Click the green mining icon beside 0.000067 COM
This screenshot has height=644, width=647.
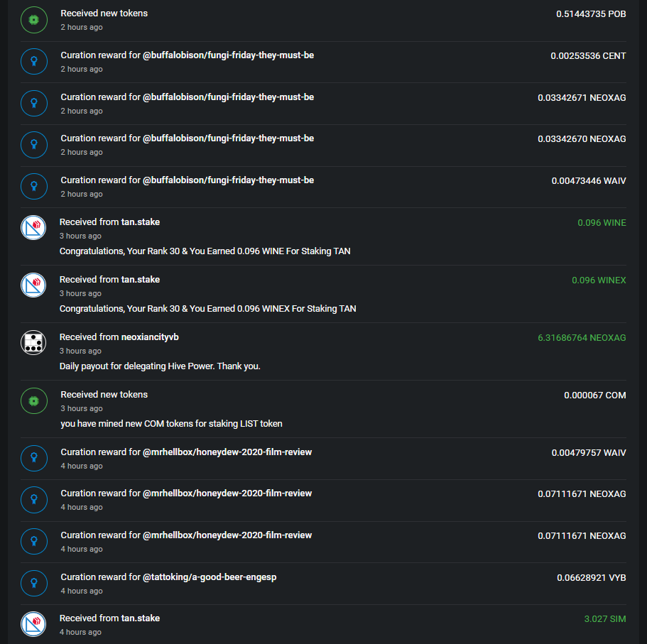pos(34,401)
